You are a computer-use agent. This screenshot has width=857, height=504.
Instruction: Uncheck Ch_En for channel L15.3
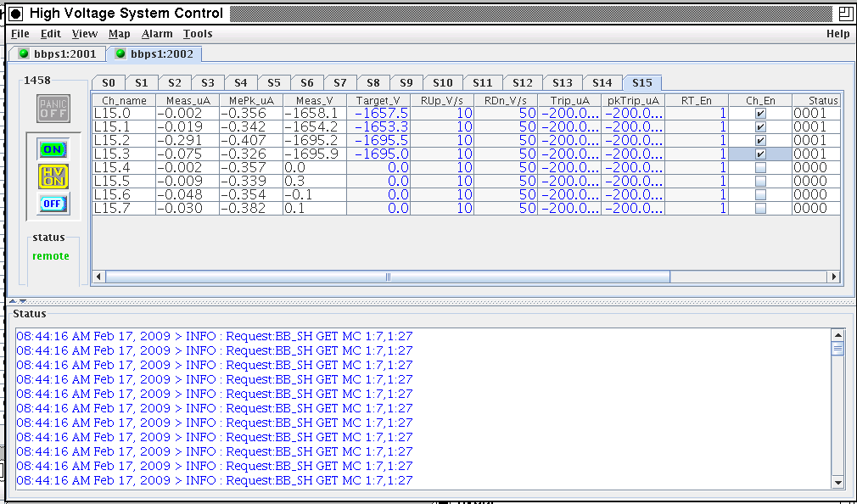pos(760,154)
